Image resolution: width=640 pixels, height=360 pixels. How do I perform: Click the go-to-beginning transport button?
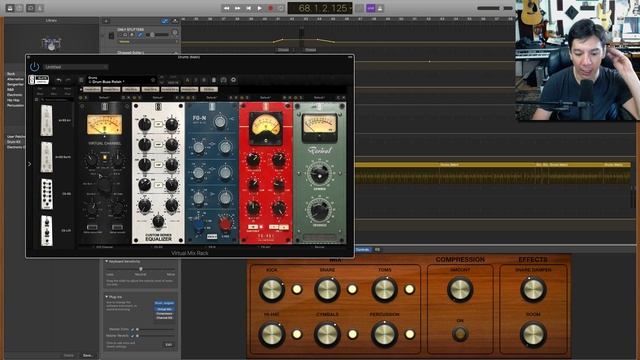point(249,8)
